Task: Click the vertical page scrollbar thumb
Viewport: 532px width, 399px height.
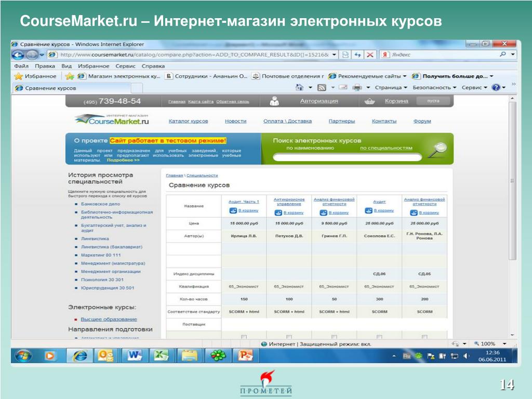Action: click(x=512, y=181)
